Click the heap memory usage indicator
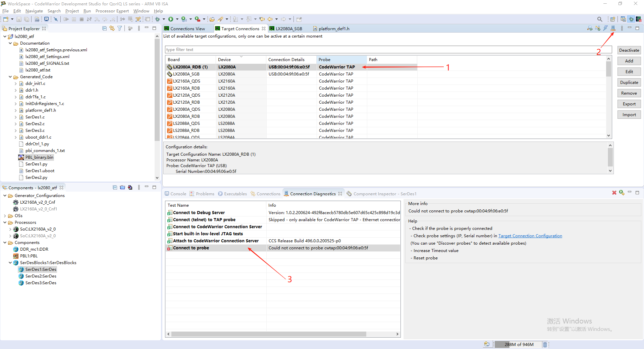This screenshot has height=349, width=644. click(x=519, y=344)
